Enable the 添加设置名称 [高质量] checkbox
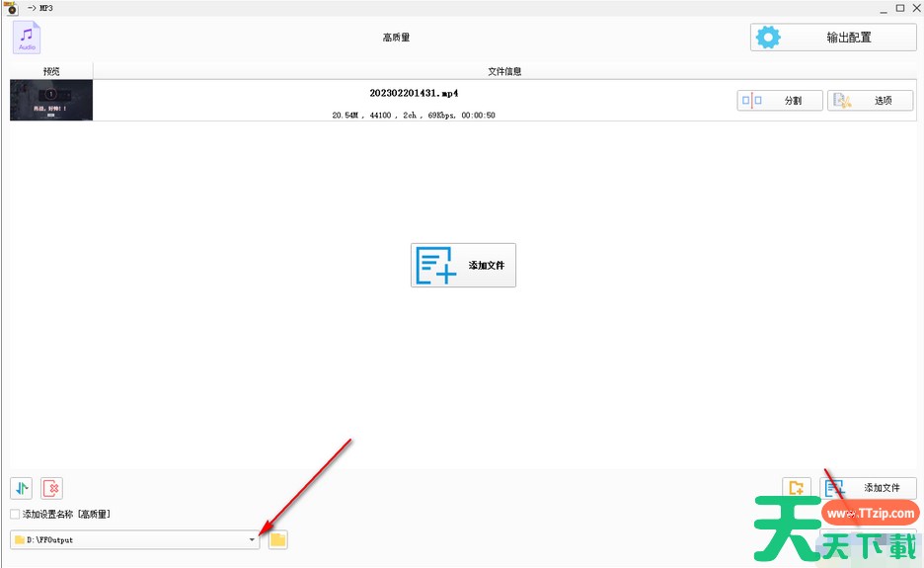This screenshot has height=568, width=924. 15,515
